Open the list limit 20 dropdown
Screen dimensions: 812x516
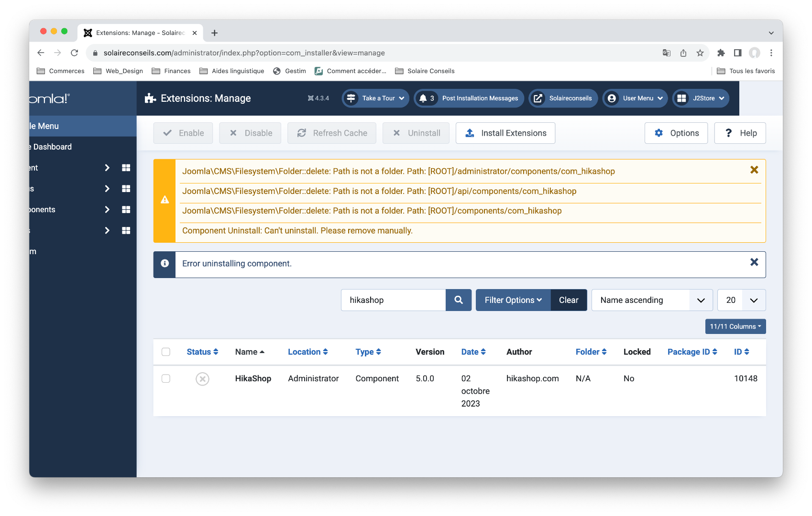point(742,300)
